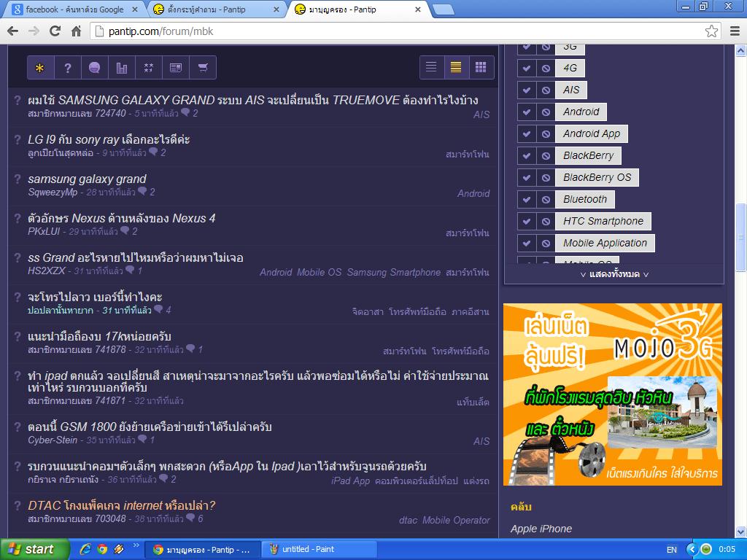Toggle the 4G tag checkmark
747x560 pixels.
pyautogui.click(x=527, y=68)
